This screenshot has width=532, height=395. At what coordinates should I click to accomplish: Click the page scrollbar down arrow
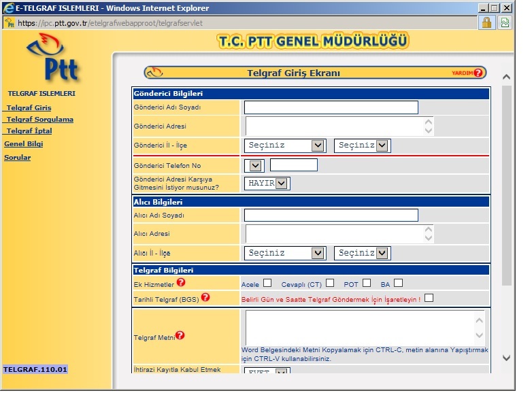tap(505, 358)
